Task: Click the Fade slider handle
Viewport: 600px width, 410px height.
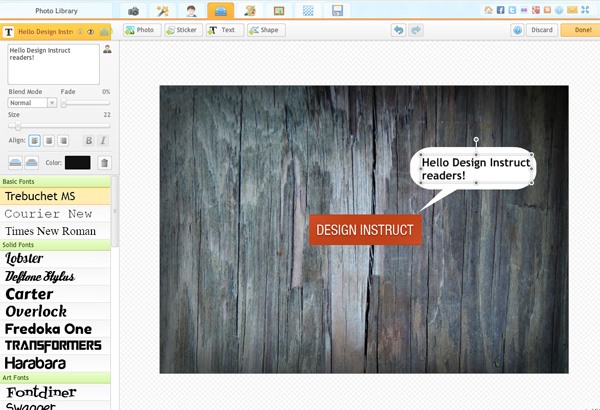Action: pyautogui.click(x=64, y=103)
